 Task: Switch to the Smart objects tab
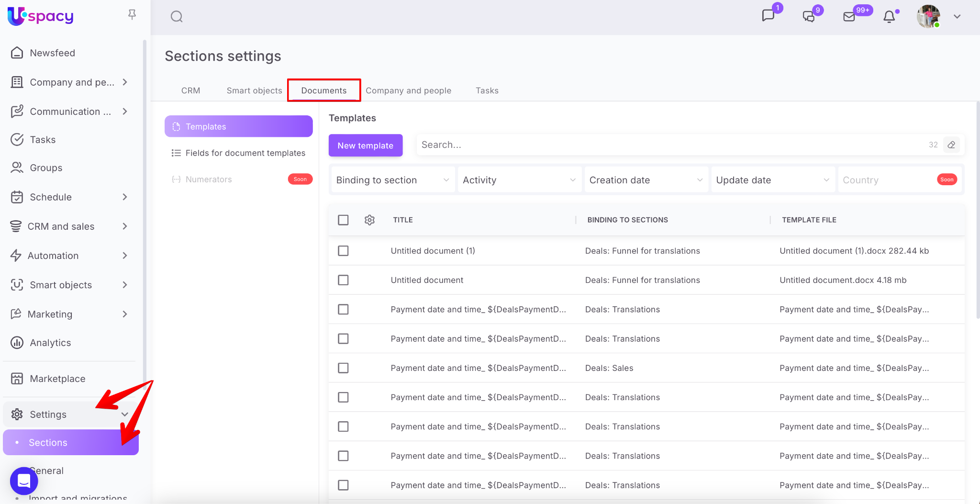click(x=254, y=90)
